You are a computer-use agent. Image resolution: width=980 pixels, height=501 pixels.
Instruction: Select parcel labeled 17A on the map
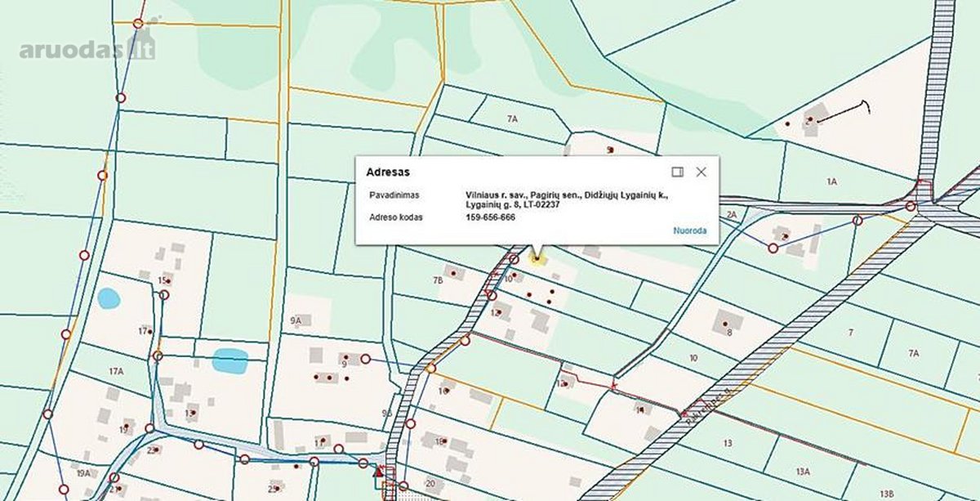(116, 372)
